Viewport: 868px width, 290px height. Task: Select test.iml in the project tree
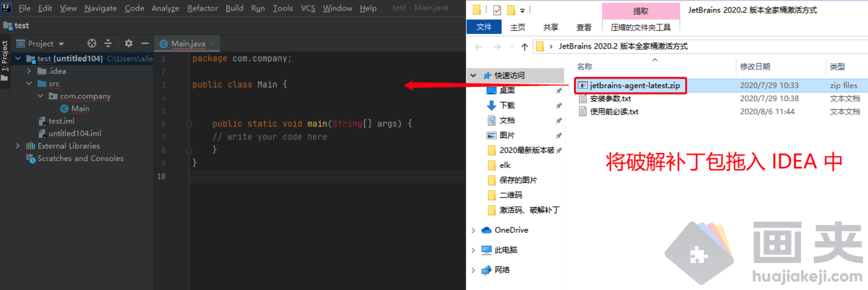(x=61, y=121)
